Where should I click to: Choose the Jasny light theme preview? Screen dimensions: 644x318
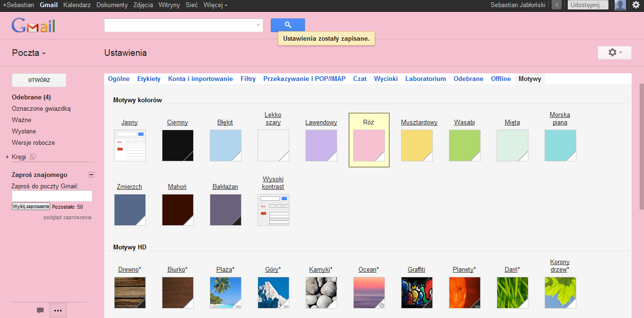(130, 146)
